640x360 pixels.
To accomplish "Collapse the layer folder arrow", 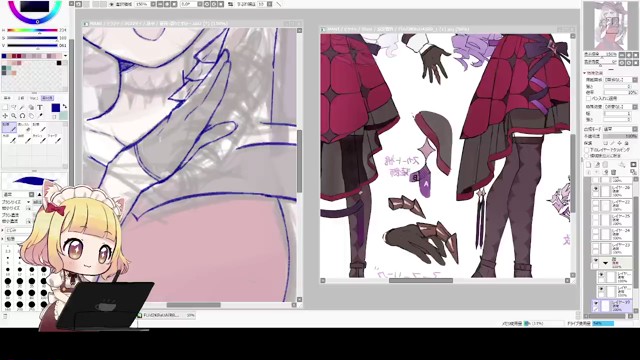I will click(606, 263).
